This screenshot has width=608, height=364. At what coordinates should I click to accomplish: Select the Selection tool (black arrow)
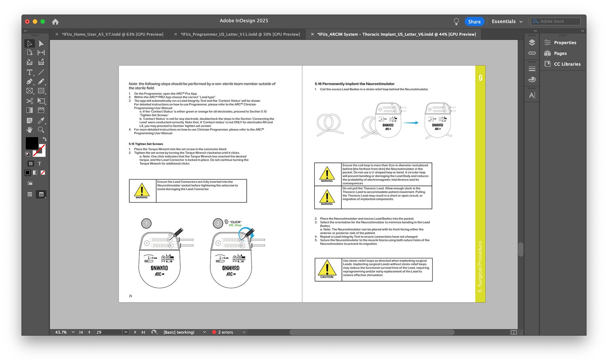coord(30,43)
